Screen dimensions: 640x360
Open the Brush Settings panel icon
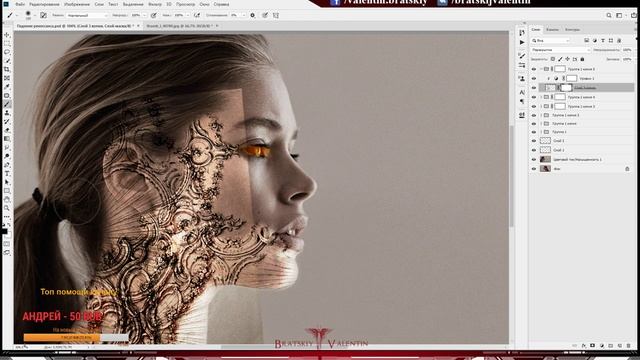coord(522,56)
